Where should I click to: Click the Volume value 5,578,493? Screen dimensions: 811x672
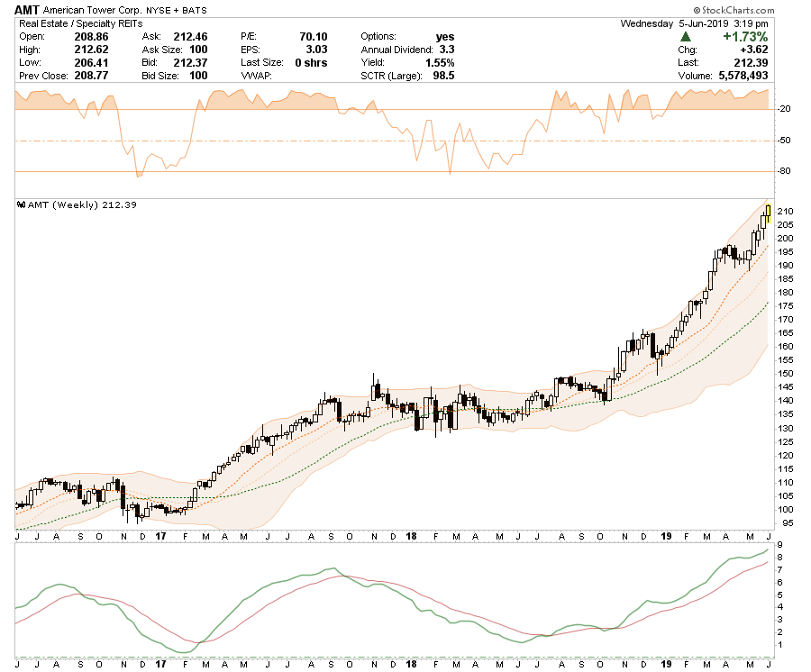coord(743,76)
